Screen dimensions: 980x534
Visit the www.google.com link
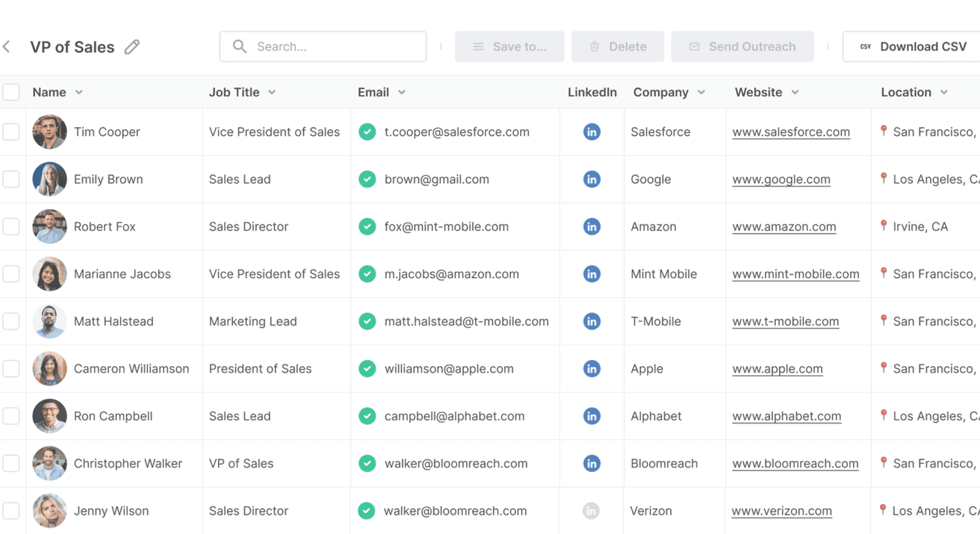[x=781, y=179]
